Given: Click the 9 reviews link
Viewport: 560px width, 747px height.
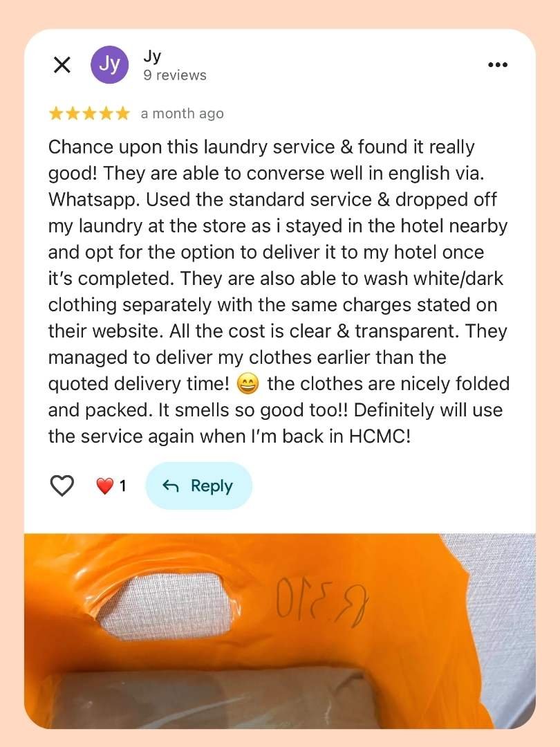Looking at the screenshot, I should pyautogui.click(x=175, y=75).
